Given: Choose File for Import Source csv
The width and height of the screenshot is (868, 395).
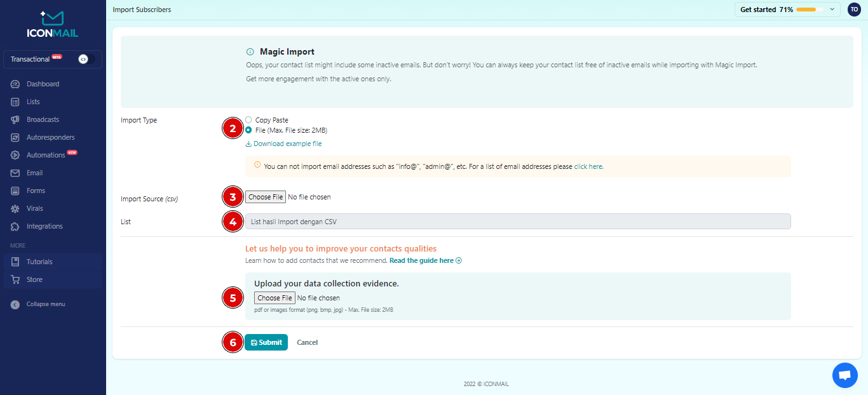Looking at the screenshot, I should coord(266,197).
